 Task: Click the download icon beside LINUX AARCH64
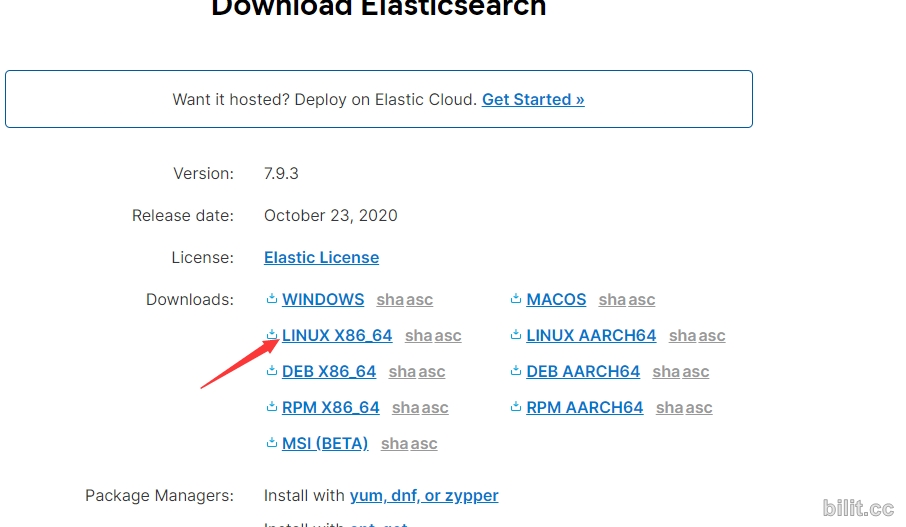pos(516,335)
